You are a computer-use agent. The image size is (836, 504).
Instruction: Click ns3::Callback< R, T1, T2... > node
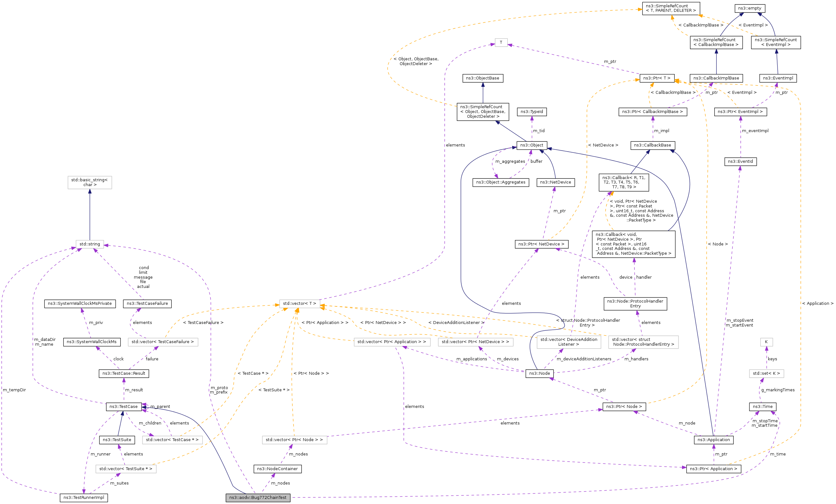(624, 182)
